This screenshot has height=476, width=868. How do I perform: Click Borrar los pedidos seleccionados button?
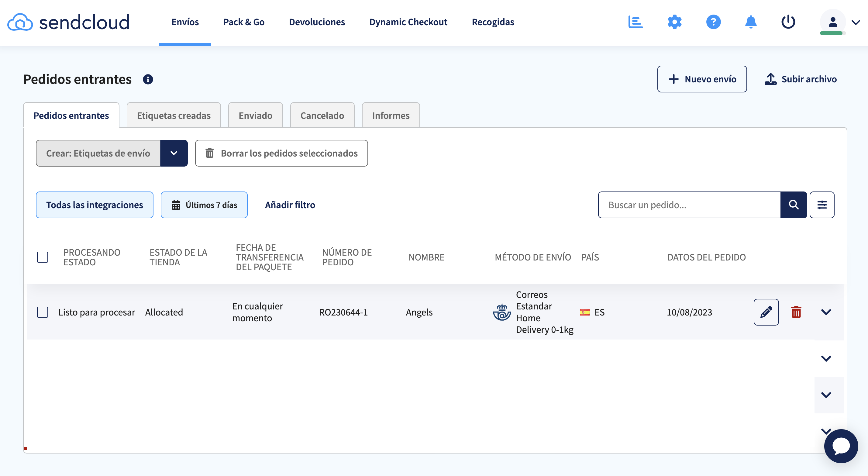point(281,153)
